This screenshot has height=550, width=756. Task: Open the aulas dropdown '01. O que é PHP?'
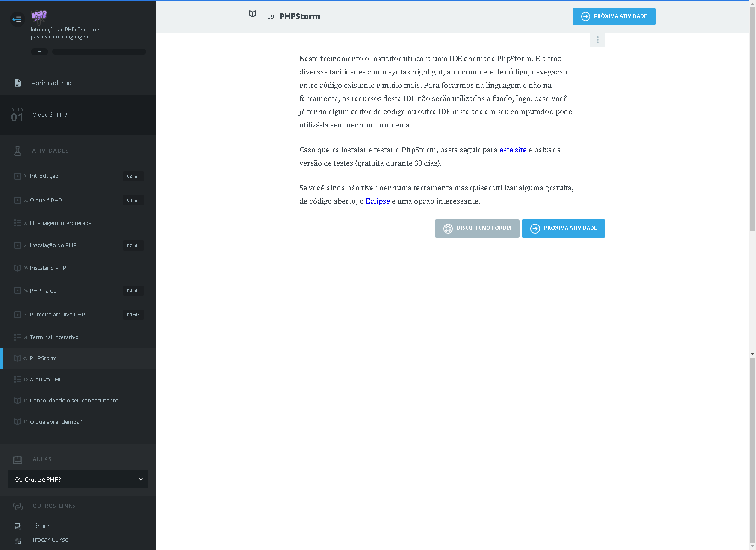(78, 479)
